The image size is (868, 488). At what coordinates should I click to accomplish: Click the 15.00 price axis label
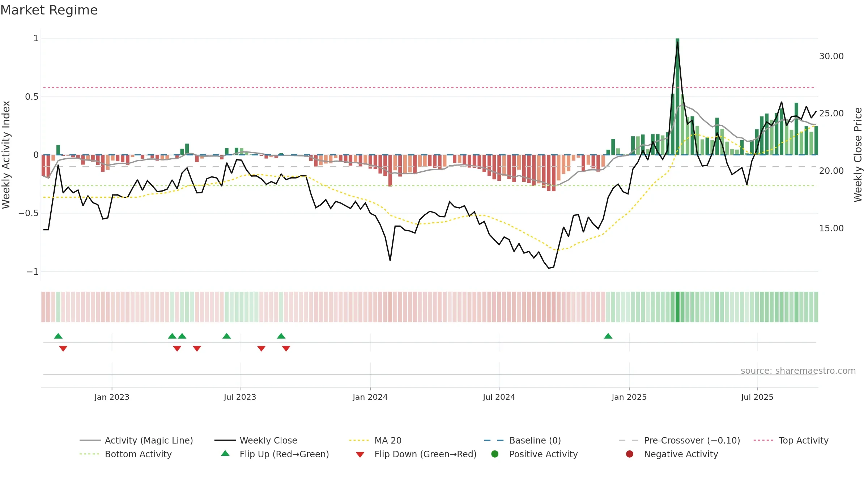[831, 228]
